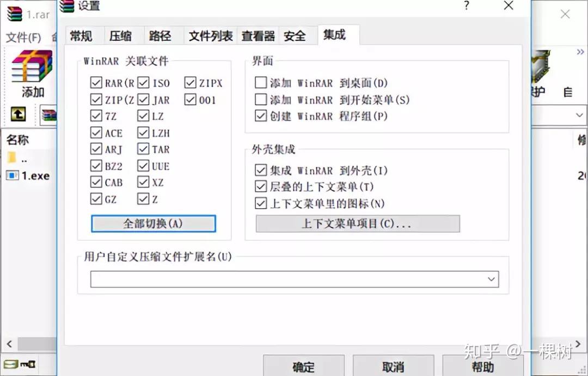Click the disk/key status icon at bottom left

[x=19, y=364]
